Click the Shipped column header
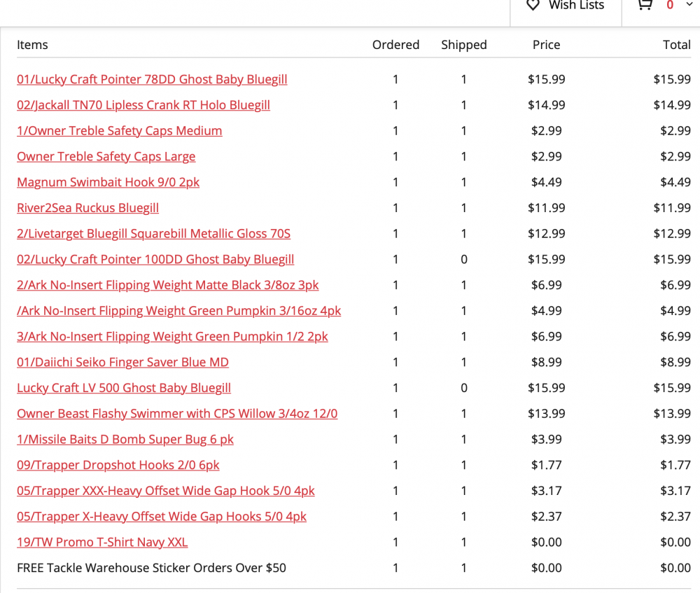700x593 pixels. pyautogui.click(x=464, y=45)
